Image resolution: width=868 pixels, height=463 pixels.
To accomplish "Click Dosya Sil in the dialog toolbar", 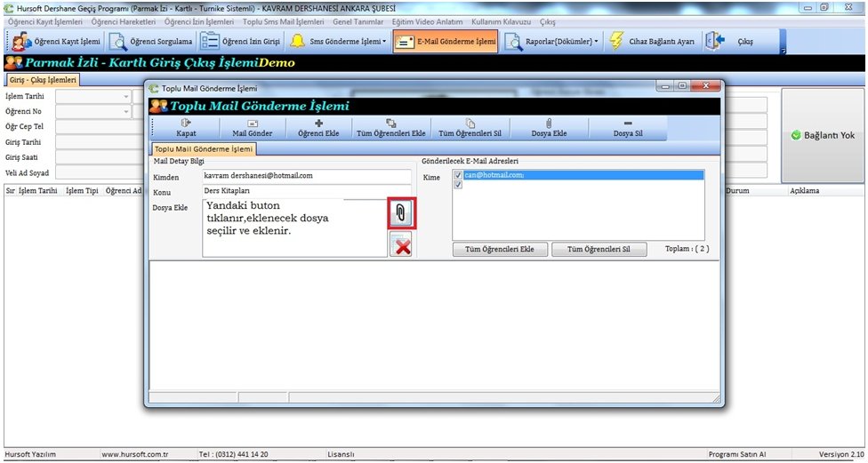I will click(628, 128).
